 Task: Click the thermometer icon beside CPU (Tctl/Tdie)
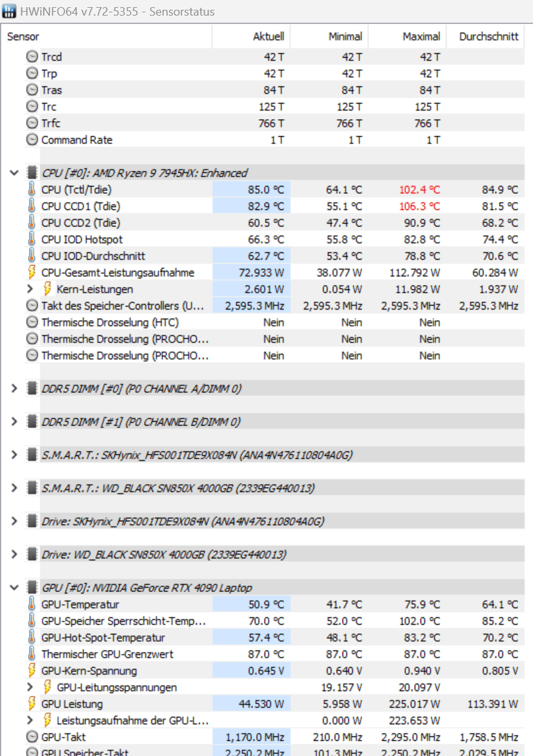[x=32, y=189]
